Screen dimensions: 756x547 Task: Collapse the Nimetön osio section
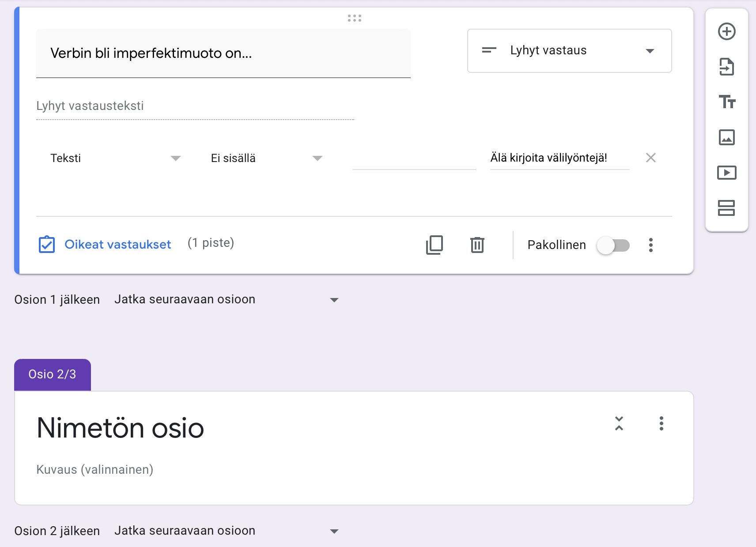tap(619, 423)
